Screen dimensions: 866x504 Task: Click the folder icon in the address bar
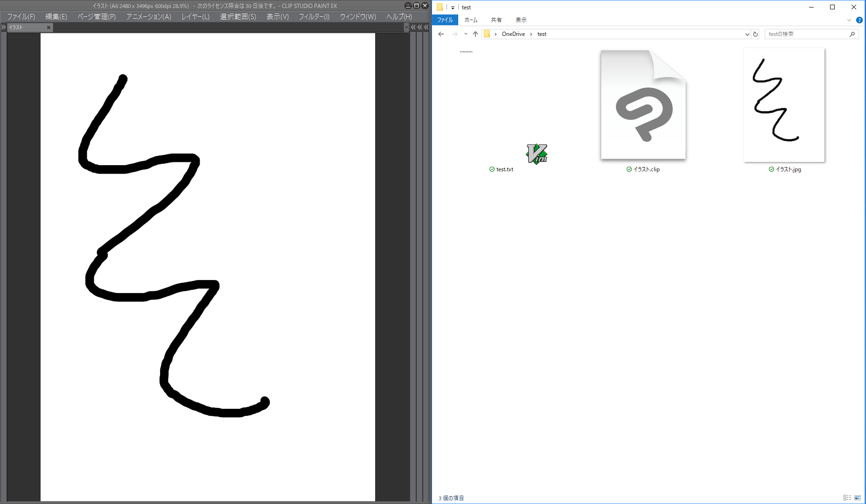tap(487, 34)
